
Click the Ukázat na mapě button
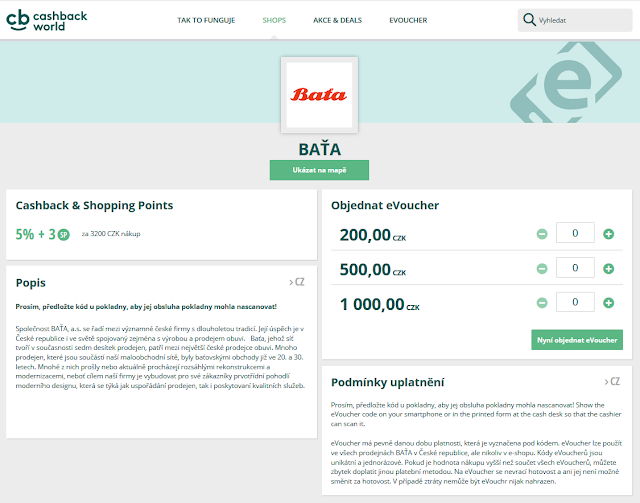(319, 170)
